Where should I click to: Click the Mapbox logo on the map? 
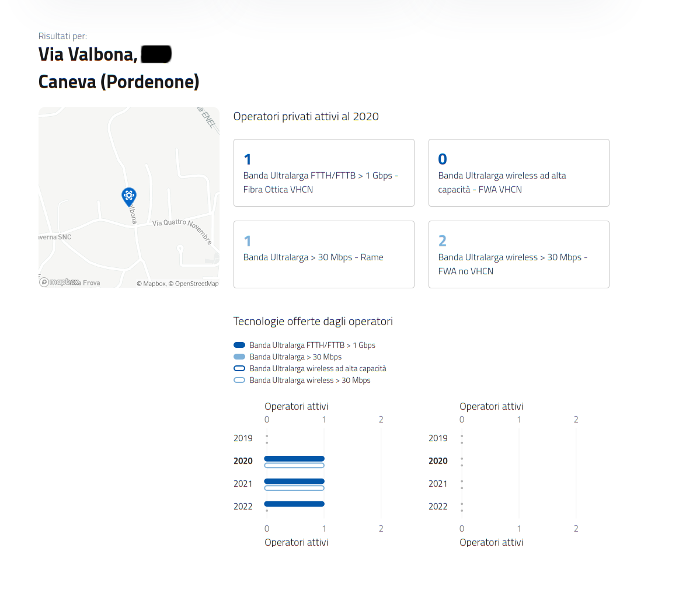coord(60,282)
